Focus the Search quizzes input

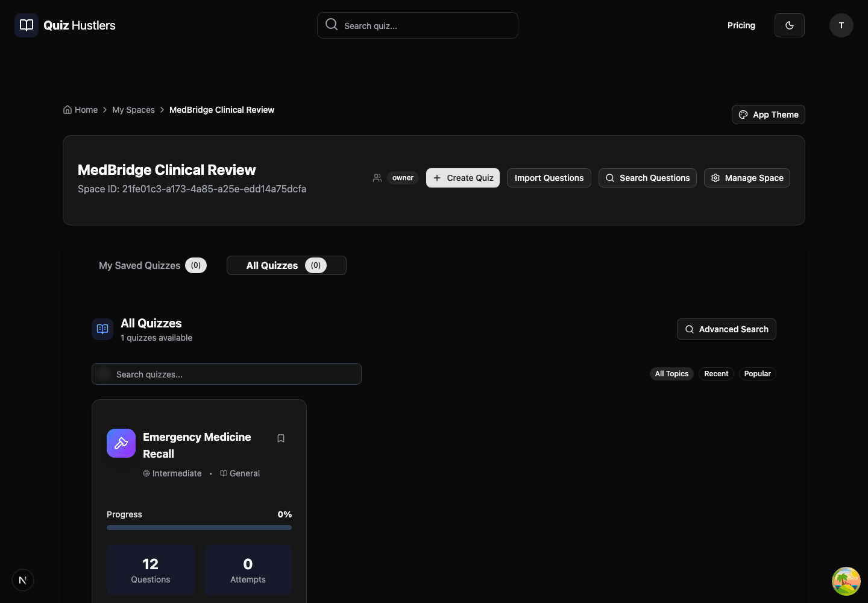pos(227,374)
